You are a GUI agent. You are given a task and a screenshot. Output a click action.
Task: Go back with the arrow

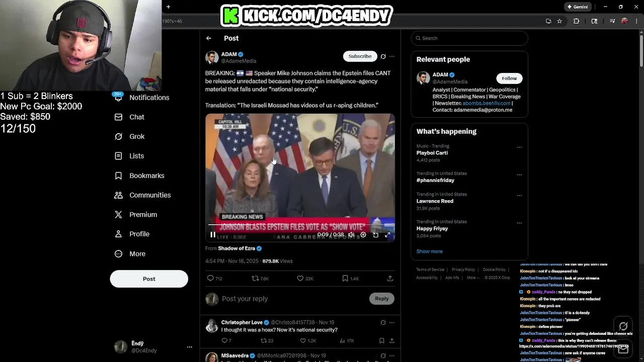(209, 38)
